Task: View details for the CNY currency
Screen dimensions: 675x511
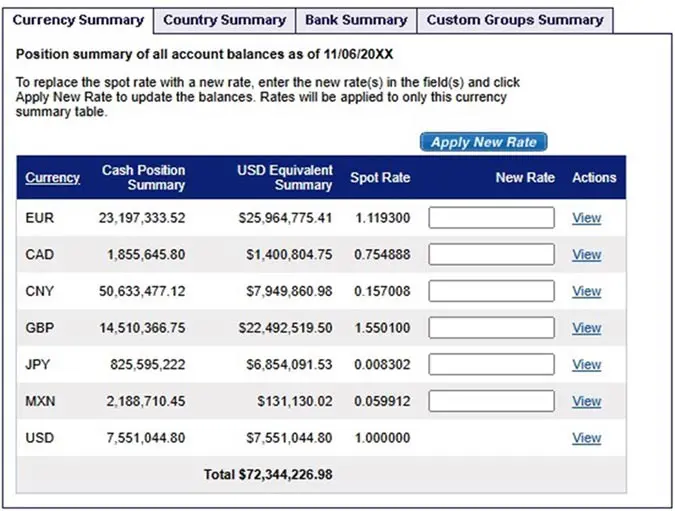Action: 586,291
